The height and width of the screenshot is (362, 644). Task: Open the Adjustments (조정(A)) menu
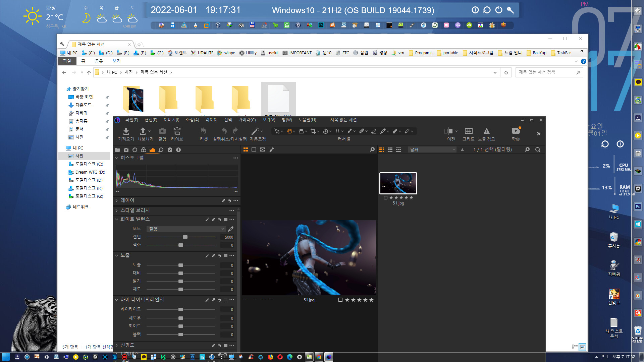[x=192, y=120]
